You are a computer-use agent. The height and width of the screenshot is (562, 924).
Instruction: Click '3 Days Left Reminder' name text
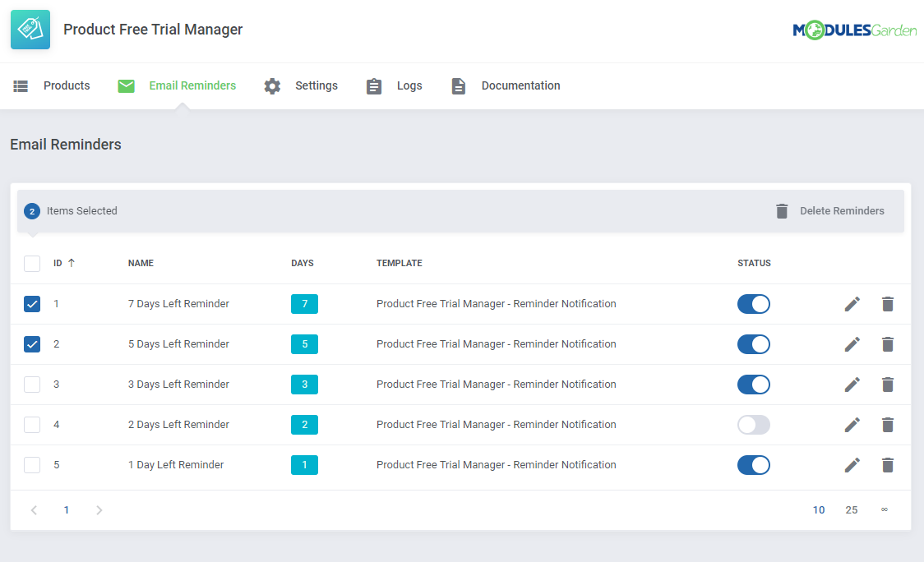tap(178, 385)
